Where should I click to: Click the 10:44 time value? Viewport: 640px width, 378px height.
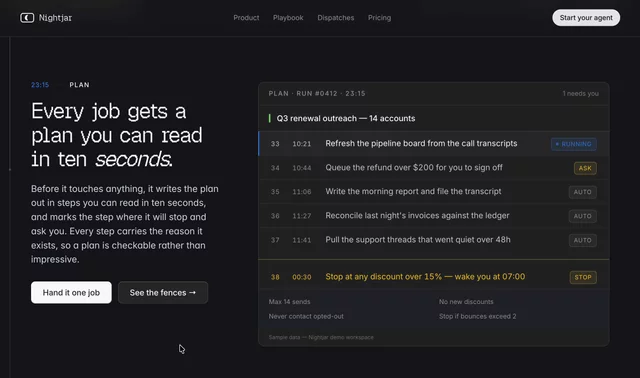click(x=302, y=168)
